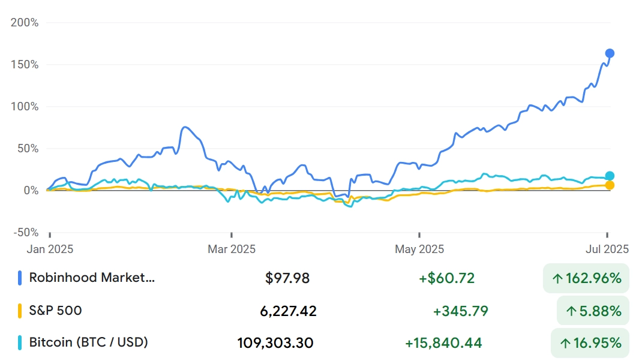Click the up arrow in S&P 500's 5.88% badge
The width and height of the screenshot is (639, 364).
click(571, 311)
